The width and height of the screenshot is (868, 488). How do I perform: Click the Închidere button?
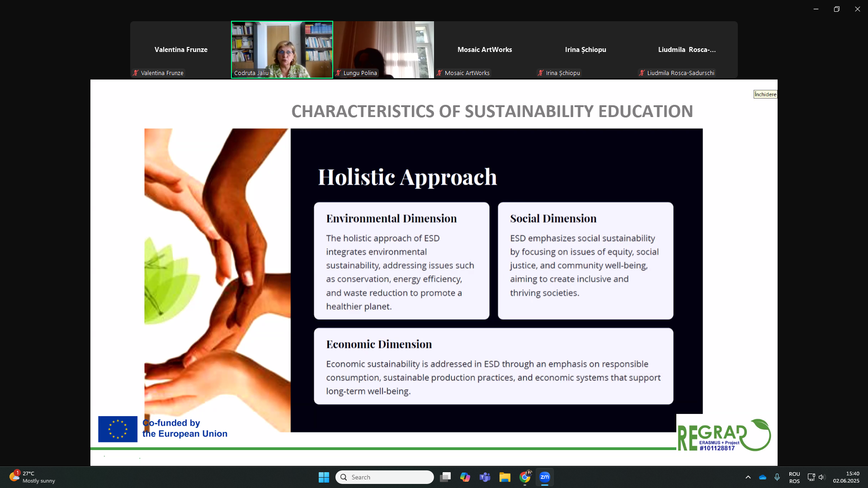tap(765, 94)
